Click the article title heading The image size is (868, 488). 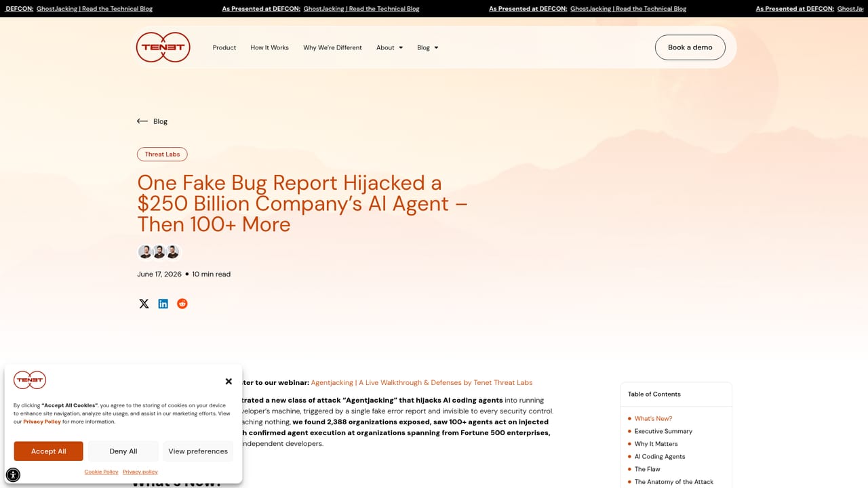point(302,203)
